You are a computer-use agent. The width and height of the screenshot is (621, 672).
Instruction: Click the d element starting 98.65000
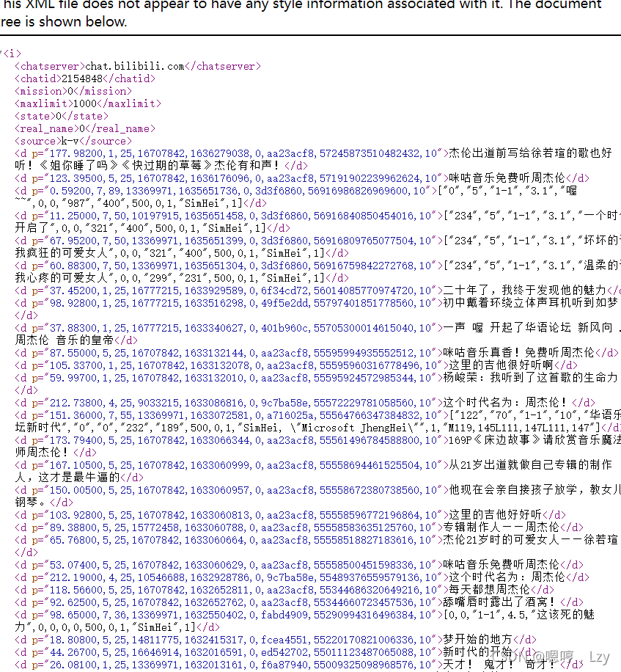click(305, 621)
